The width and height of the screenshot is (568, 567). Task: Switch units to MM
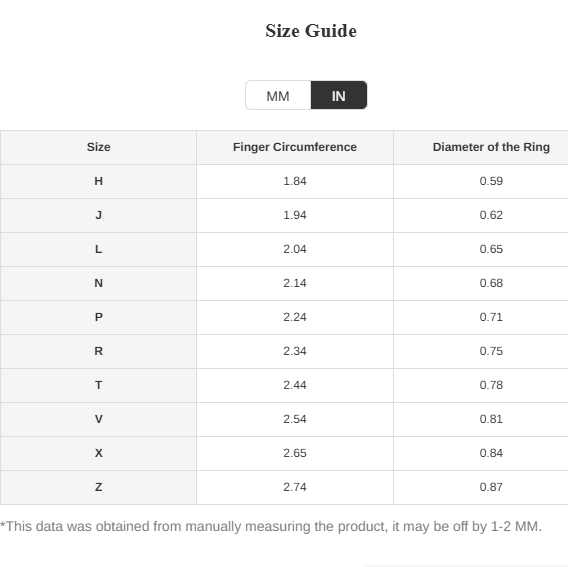[278, 96]
